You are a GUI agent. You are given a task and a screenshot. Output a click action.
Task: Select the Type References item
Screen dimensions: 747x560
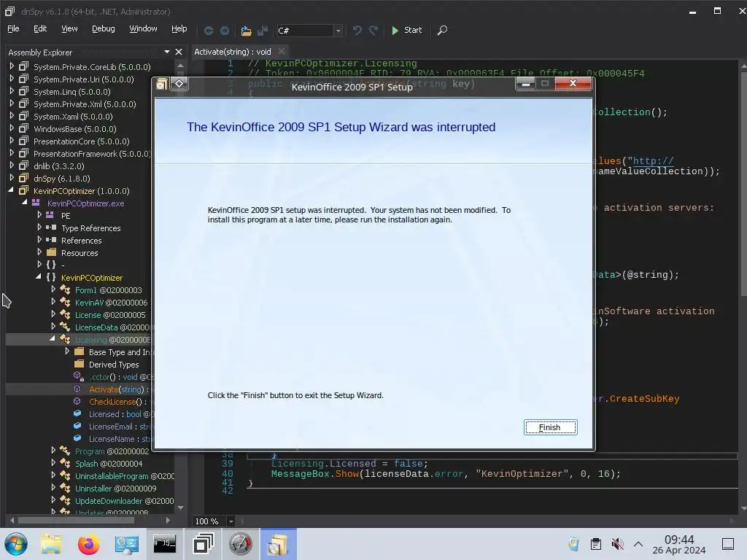[91, 228]
